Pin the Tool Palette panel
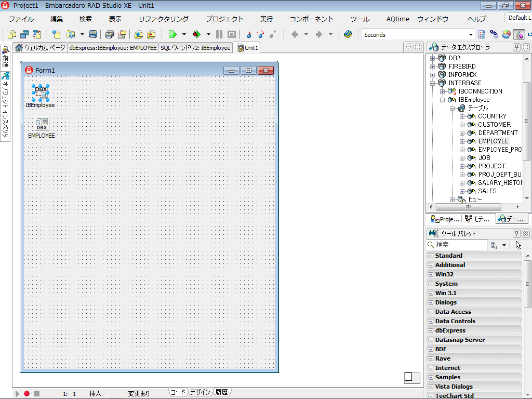The width and height of the screenshot is (532, 399). coord(516,233)
